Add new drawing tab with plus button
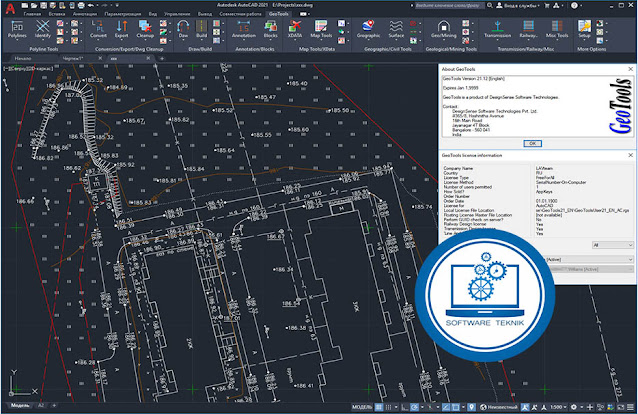The width and height of the screenshot is (638, 414). [x=162, y=58]
